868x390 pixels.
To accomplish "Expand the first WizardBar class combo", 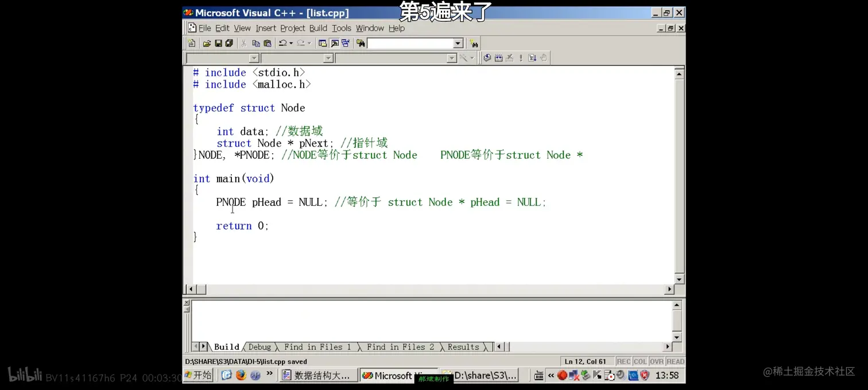I will point(254,58).
